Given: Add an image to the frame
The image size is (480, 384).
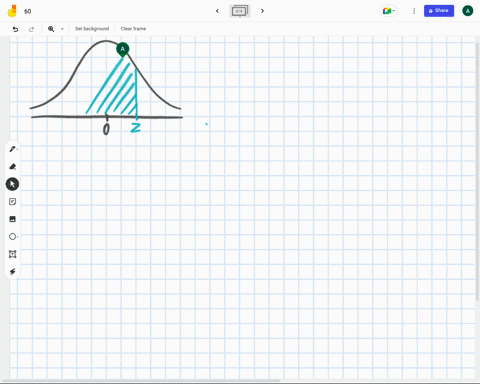Looking at the screenshot, I should (12, 219).
